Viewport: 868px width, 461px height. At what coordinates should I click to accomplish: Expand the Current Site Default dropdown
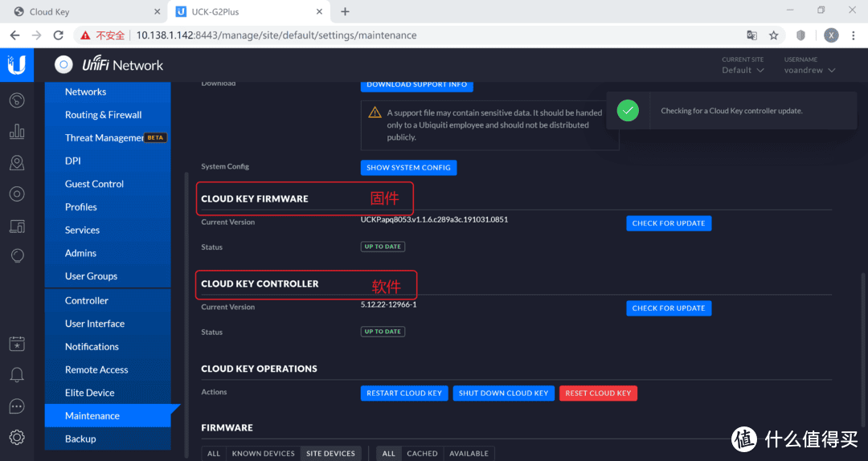click(743, 71)
